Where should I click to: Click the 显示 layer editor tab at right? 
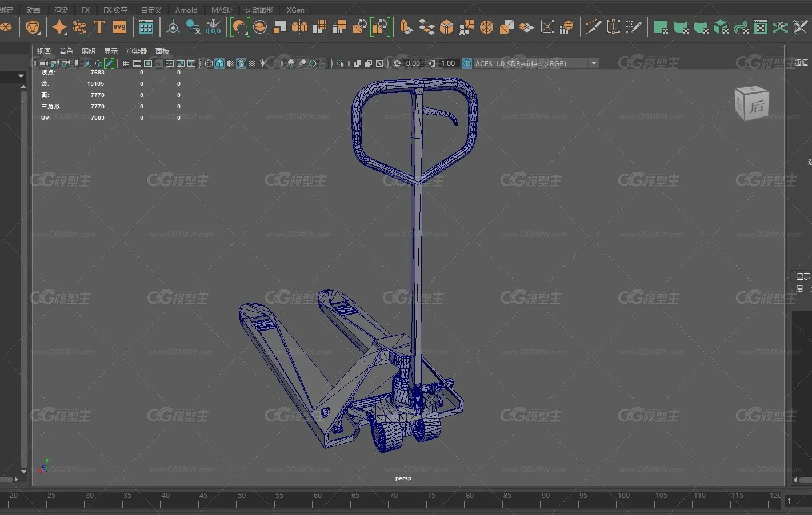(x=803, y=276)
